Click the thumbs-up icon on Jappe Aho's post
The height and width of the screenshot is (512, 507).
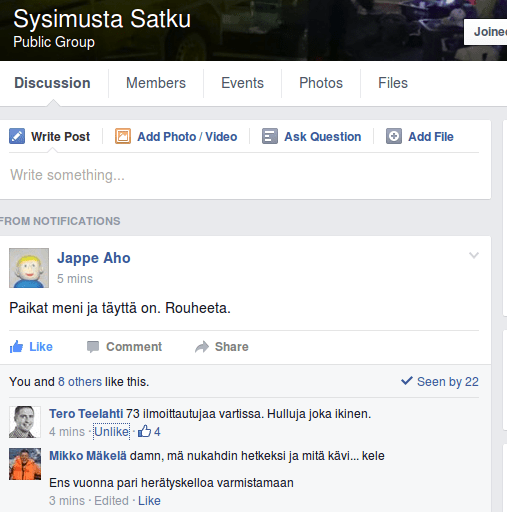click(x=16, y=347)
